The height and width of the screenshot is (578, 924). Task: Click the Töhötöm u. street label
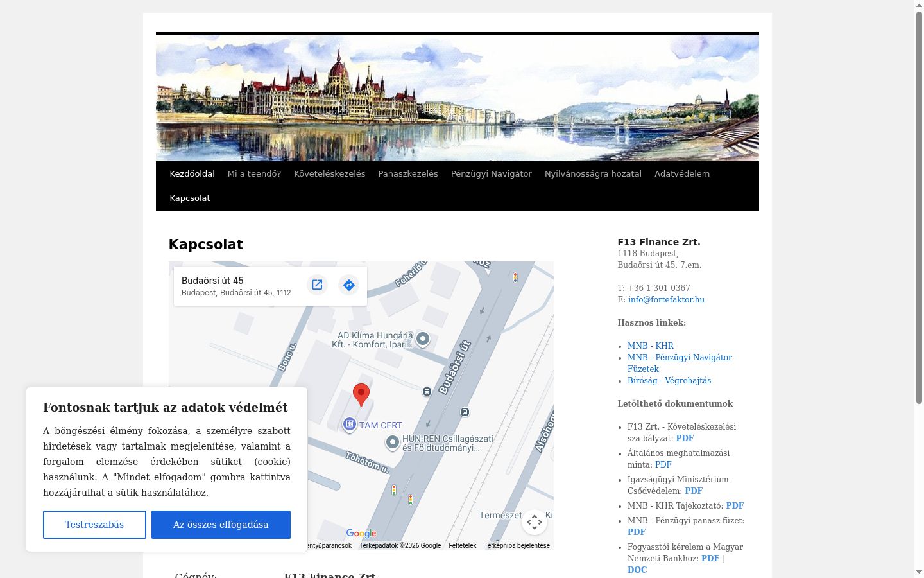pos(368,462)
